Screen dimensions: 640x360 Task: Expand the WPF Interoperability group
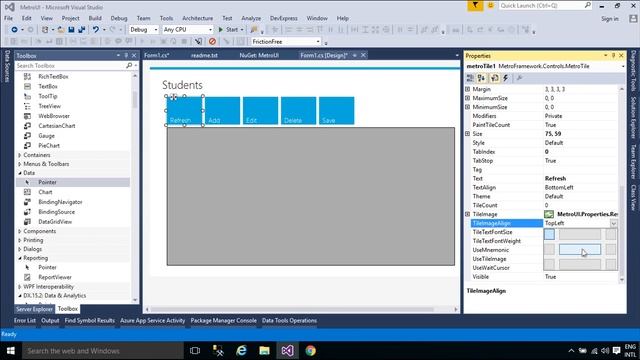tap(20, 287)
